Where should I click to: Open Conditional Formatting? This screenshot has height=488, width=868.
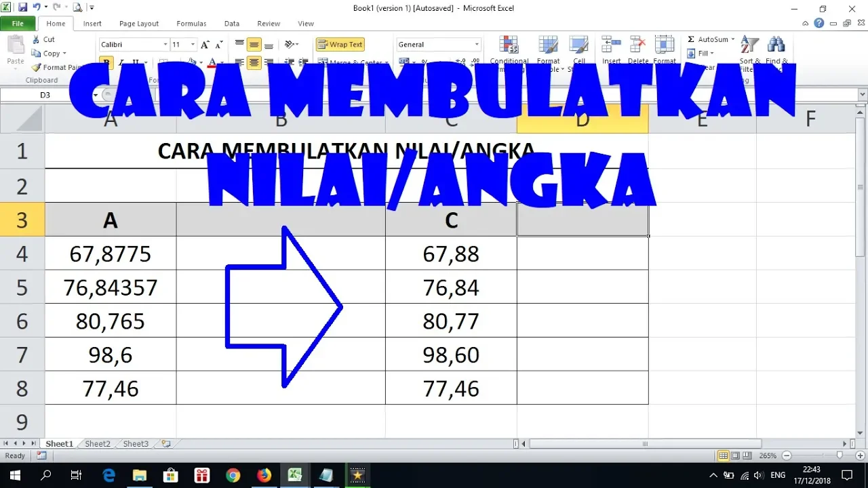click(509, 53)
